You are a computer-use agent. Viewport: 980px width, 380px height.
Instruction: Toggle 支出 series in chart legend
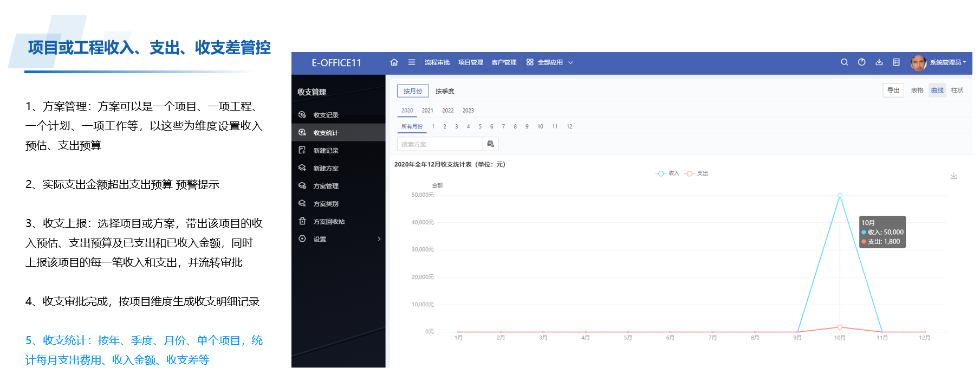[696, 173]
